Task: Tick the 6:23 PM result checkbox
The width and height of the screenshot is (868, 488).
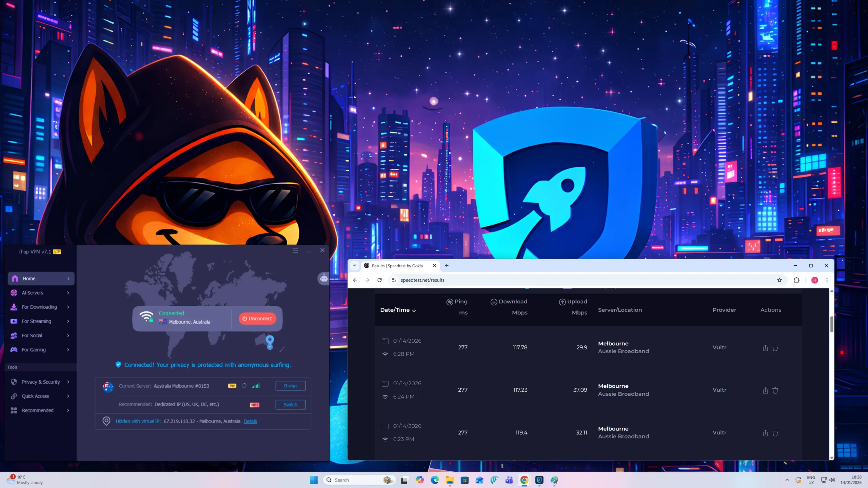Action: point(385,426)
